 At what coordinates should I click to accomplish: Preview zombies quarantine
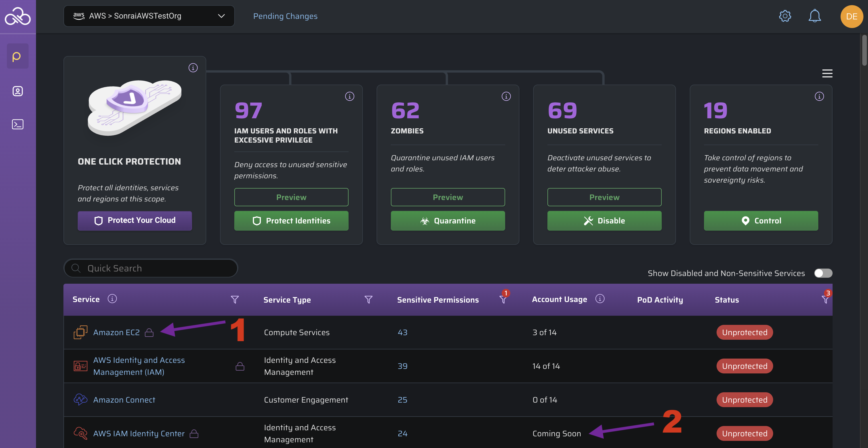(447, 197)
